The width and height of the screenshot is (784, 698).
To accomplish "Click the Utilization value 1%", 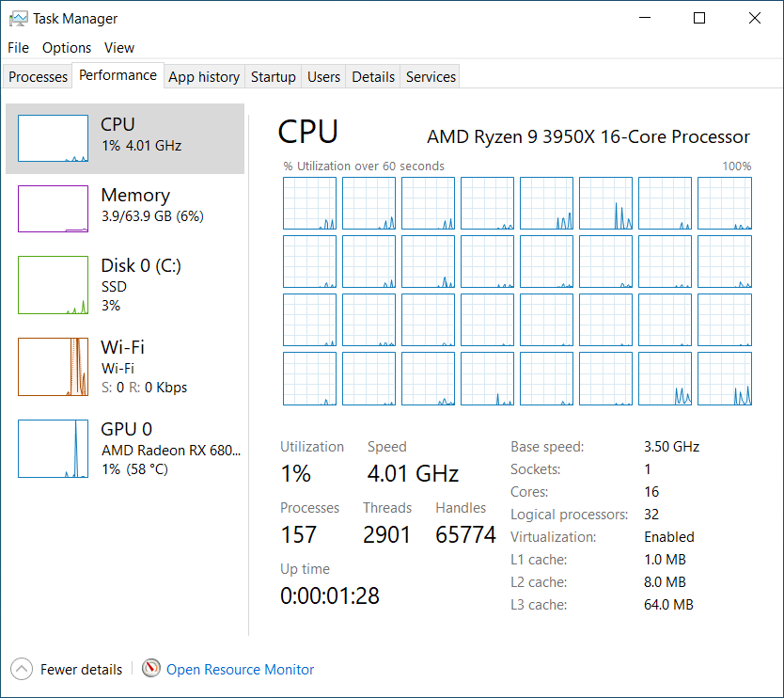I will (x=295, y=473).
